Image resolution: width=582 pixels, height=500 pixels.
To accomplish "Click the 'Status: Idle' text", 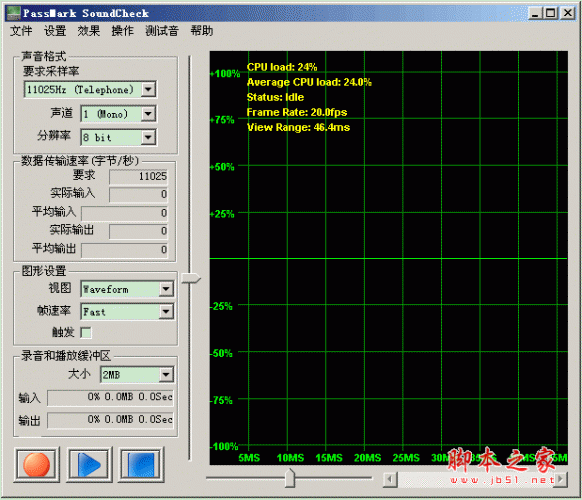I will click(275, 97).
